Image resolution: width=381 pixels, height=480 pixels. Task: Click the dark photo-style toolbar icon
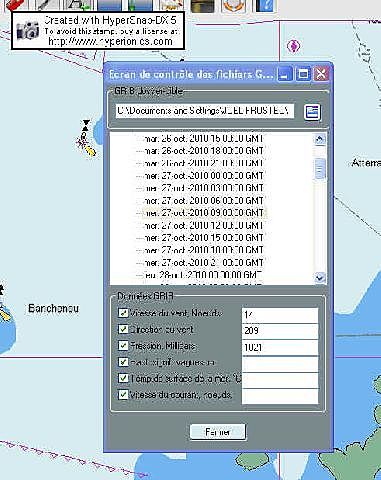202,6
